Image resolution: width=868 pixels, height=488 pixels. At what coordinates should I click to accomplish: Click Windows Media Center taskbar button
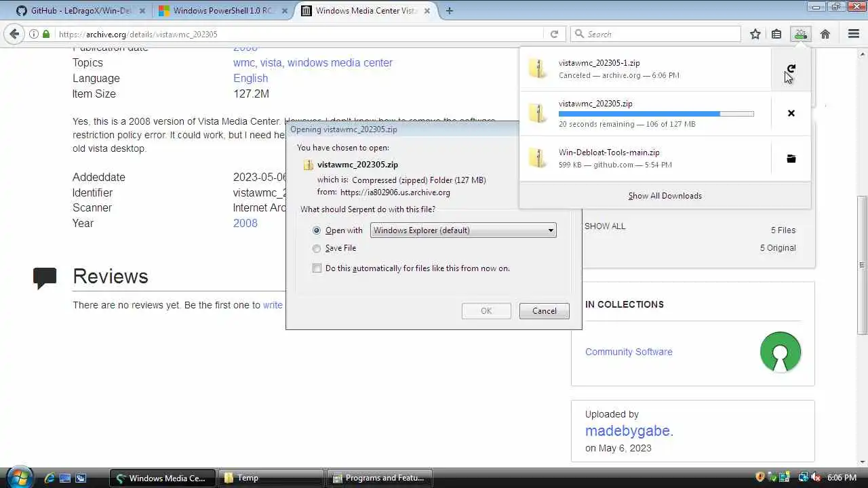(x=163, y=478)
